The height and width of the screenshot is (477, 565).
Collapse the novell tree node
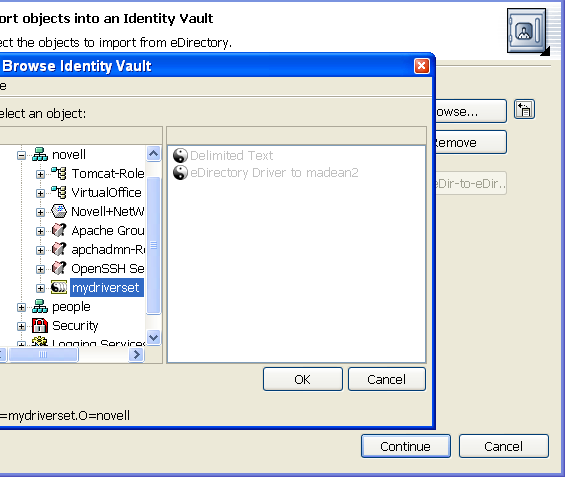(21, 155)
